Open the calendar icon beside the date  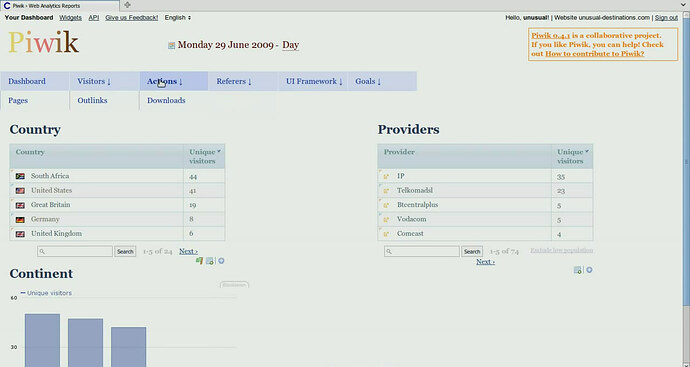[x=172, y=45]
